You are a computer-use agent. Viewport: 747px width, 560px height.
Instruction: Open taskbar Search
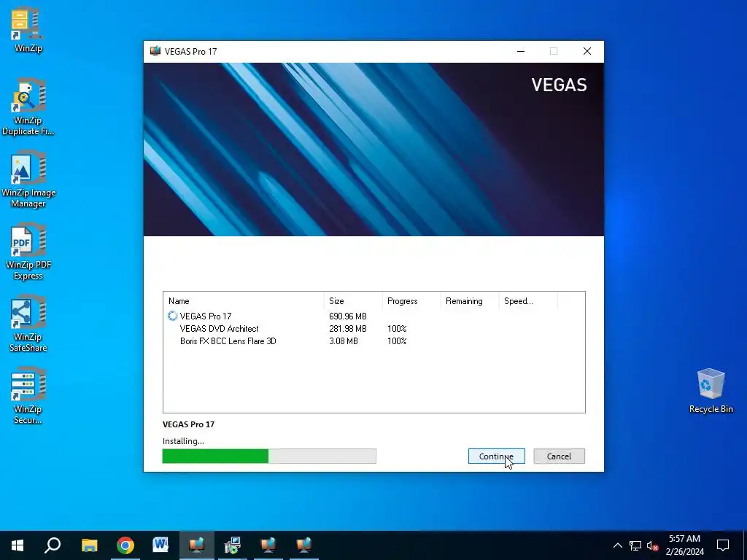pyautogui.click(x=53, y=545)
